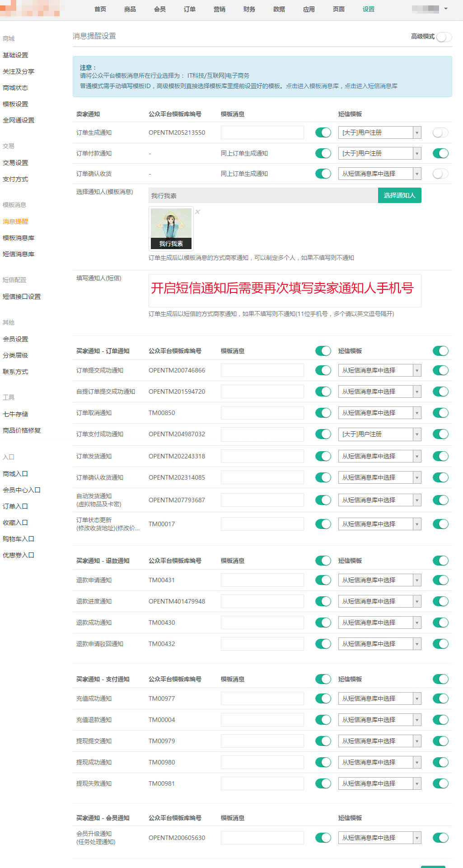Image resolution: width=463 pixels, height=868 pixels.
Task: Expand the SMS template dropdown for 充值成功通知
Action: [x=379, y=698]
